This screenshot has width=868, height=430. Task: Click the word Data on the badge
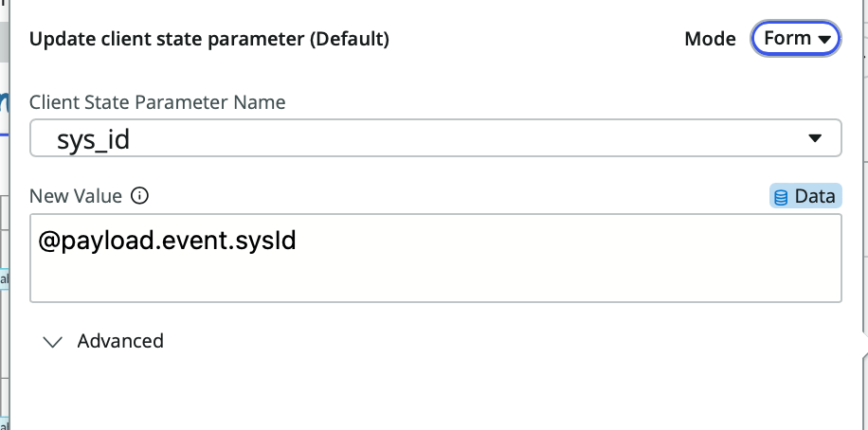814,196
